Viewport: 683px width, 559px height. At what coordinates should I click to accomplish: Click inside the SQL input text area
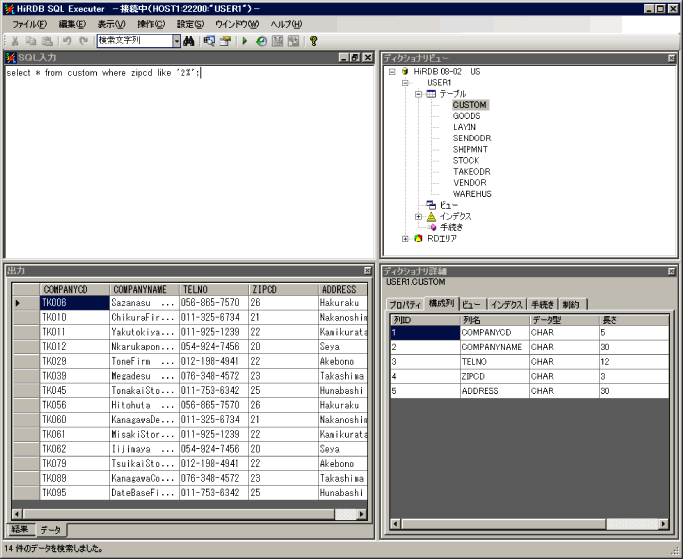coord(190,160)
